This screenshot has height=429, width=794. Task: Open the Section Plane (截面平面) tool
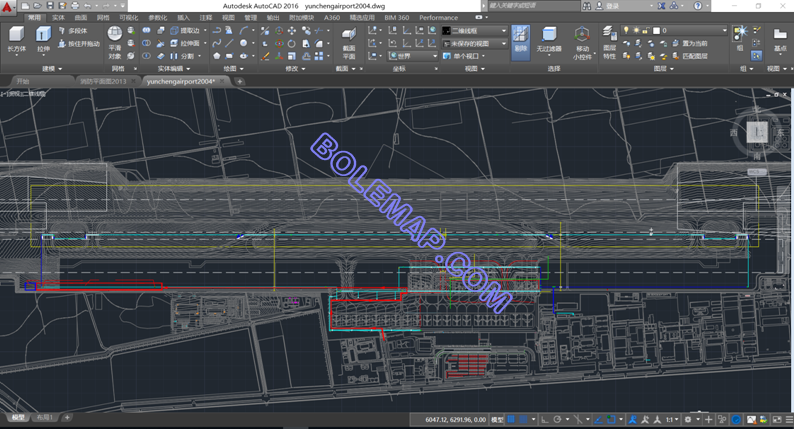click(x=349, y=43)
